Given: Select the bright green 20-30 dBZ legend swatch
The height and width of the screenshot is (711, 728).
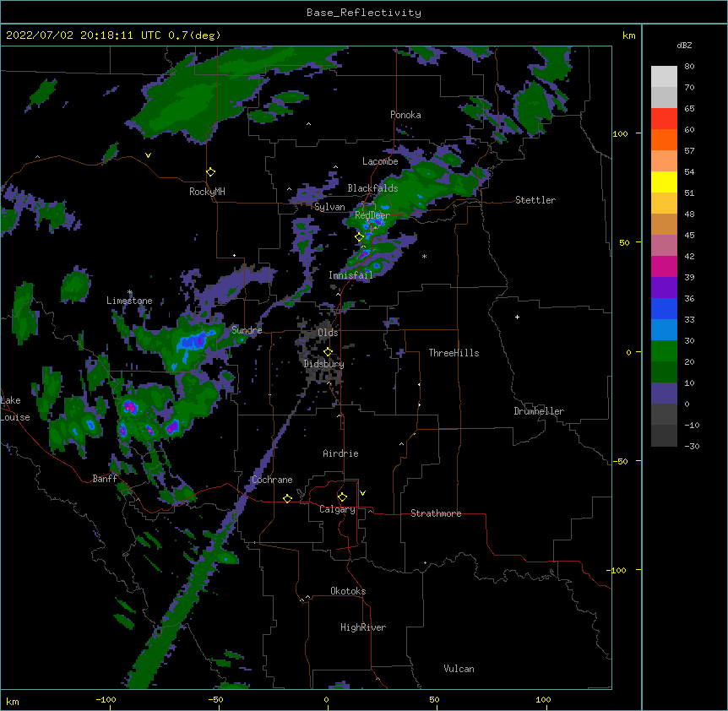Looking at the screenshot, I should (x=664, y=351).
